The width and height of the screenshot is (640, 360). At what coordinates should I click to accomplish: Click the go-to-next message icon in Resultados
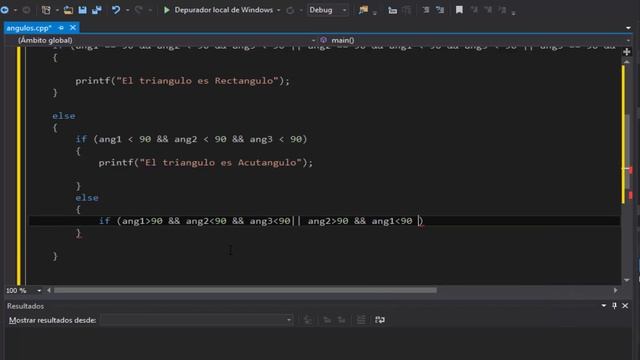[342, 320]
